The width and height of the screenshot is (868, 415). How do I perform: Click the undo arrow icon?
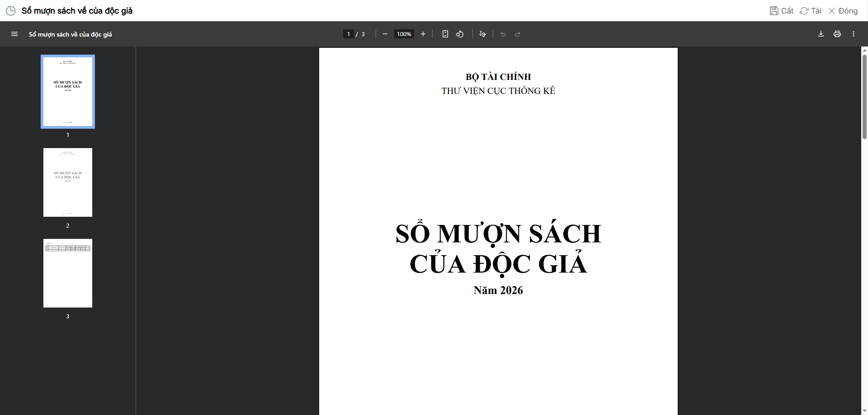[x=503, y=34]
